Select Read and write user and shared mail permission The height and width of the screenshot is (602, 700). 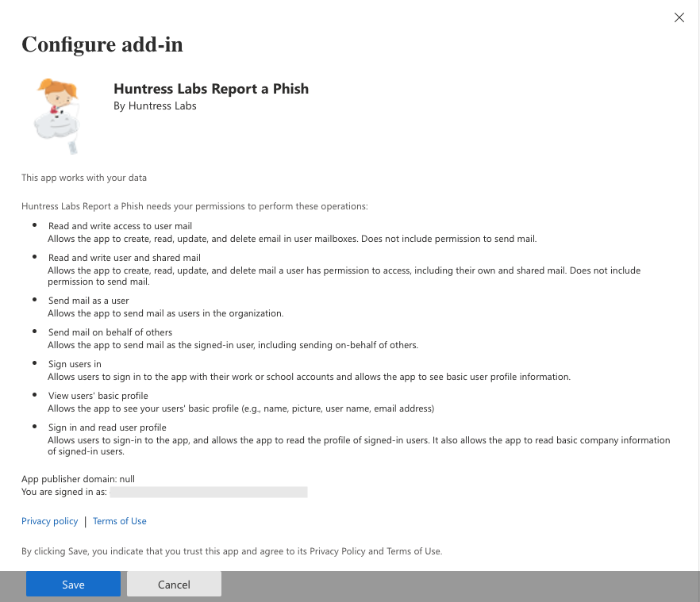125,258
